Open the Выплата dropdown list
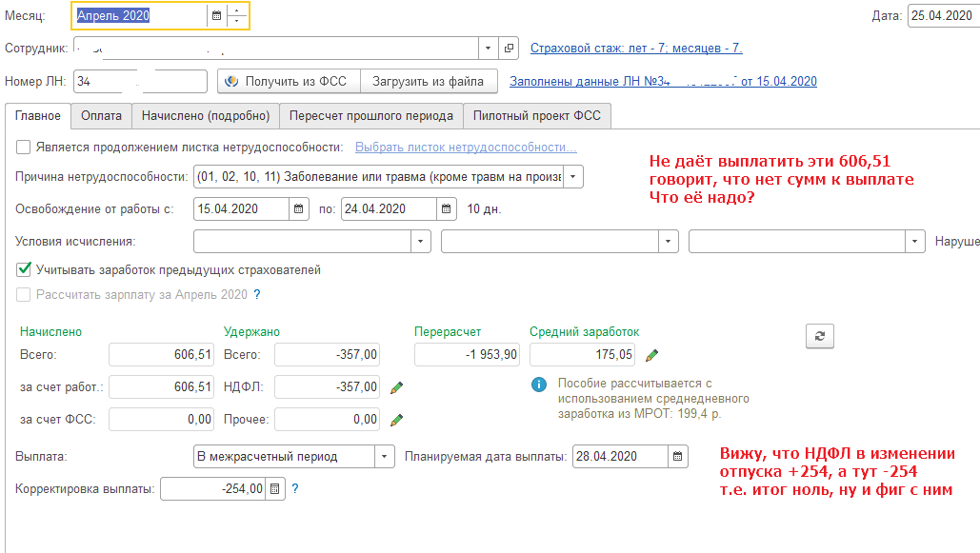980x553 pixels. (x=384, y=457)
